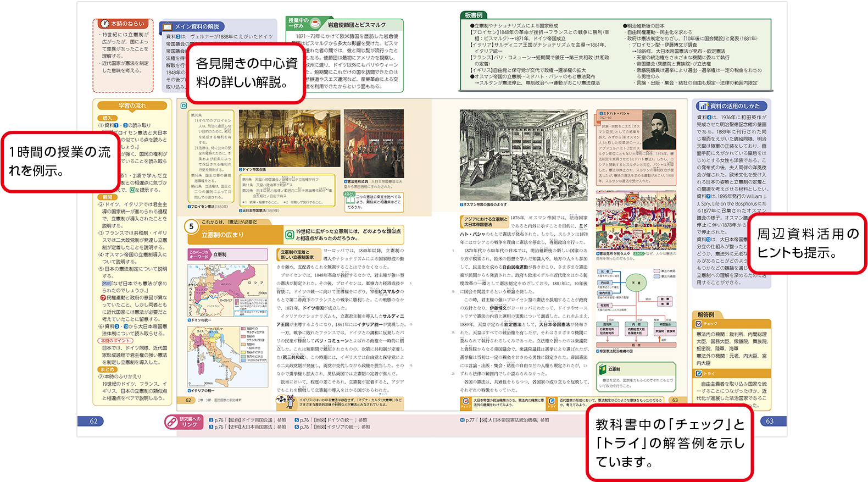The height and width of the screenshot is (482, 868).
Task: Click the 本時のポイント label
Action: coord(115,341)
